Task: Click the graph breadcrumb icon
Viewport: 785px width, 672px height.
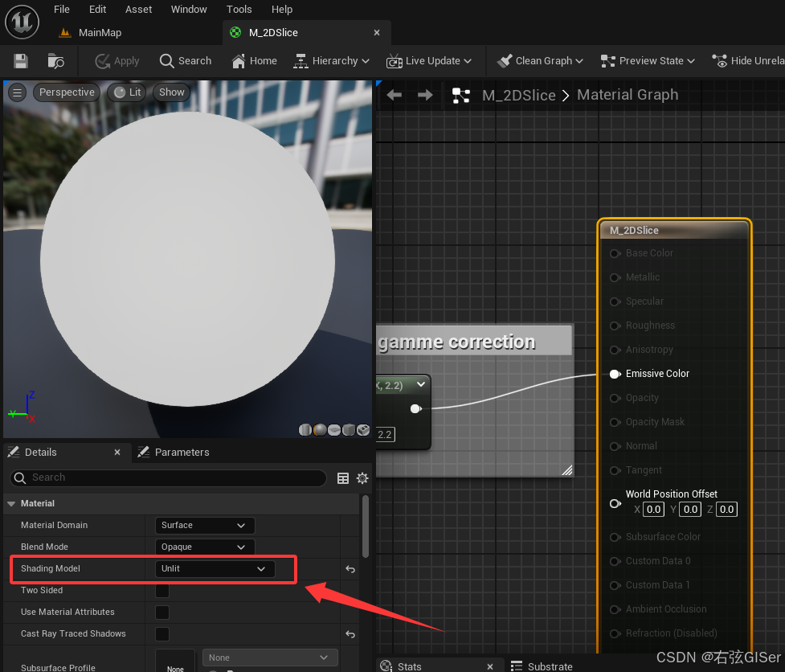Action: click(x=461, y=95)
